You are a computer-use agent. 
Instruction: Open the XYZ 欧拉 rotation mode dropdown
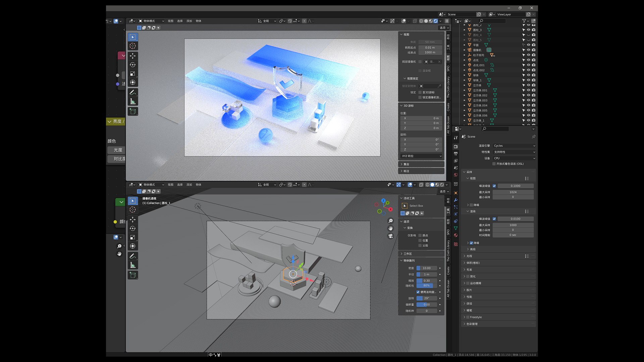pyautogui.click(x=422, y=156)
